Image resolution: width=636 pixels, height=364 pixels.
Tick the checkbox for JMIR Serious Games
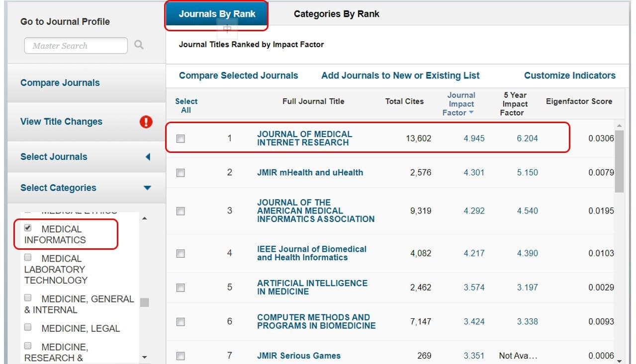(x=181, y=356)
